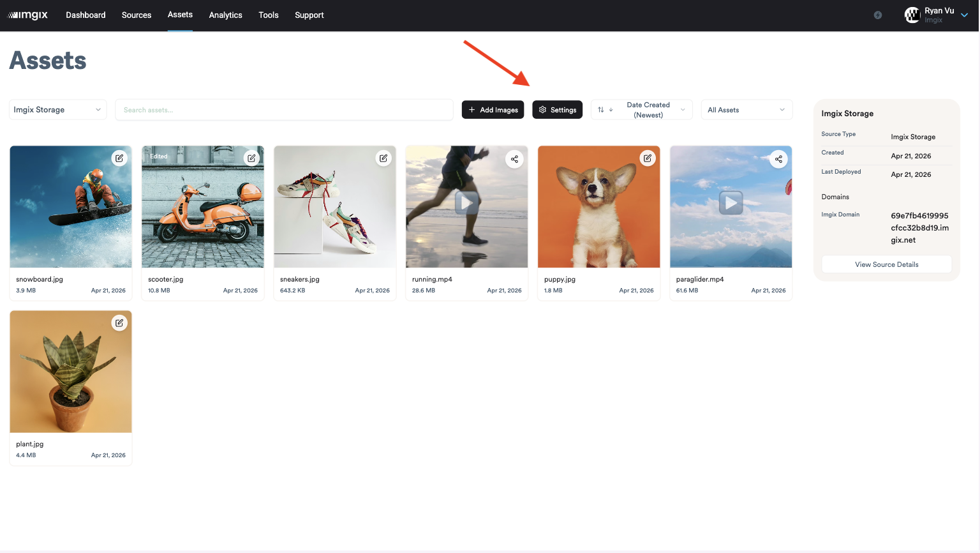Open editor icon on sneakers.jpg card
The height and width of the screenshot is (553, 980).
click(x=383, y=158)
